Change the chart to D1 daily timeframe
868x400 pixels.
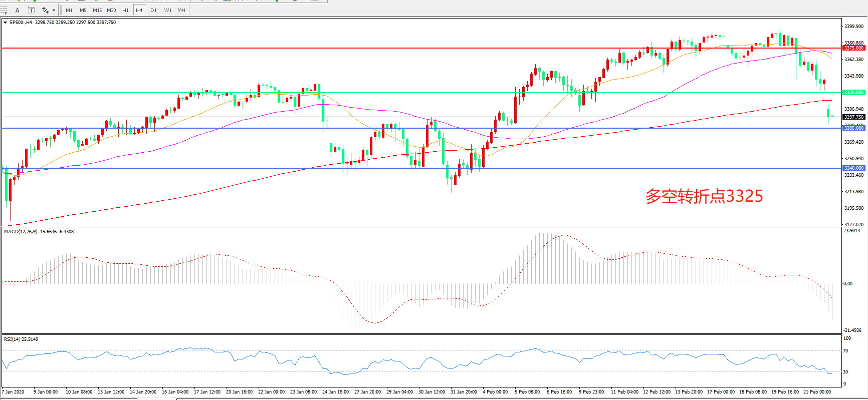pyautogui.click(x=153, y=10)
